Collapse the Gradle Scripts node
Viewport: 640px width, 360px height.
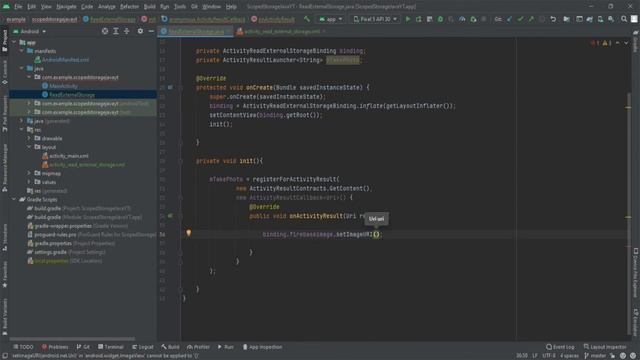14,200
